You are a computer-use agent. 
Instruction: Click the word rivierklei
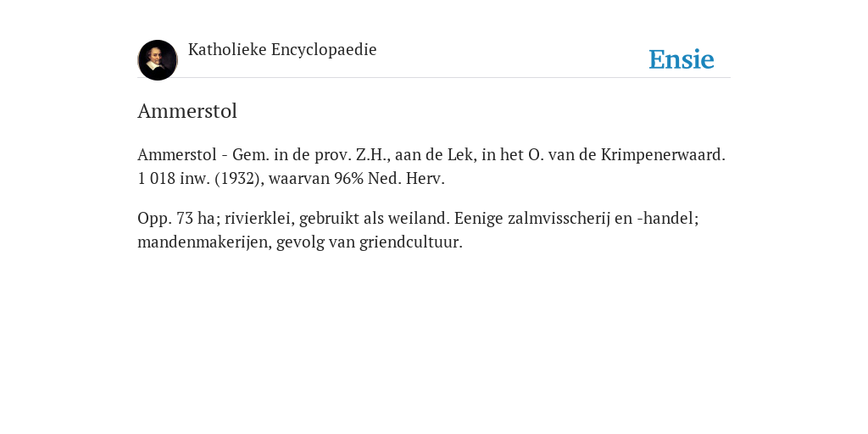(x=259, y=219)
